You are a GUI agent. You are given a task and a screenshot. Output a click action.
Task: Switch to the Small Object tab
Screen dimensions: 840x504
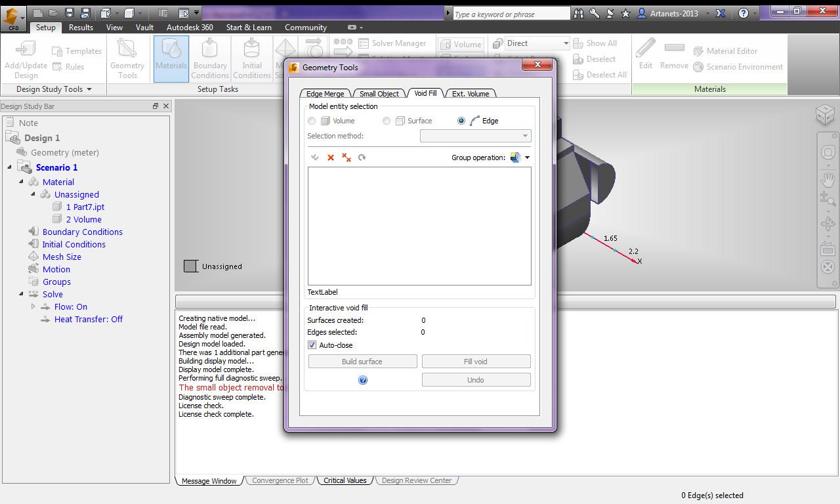[379, 94]
